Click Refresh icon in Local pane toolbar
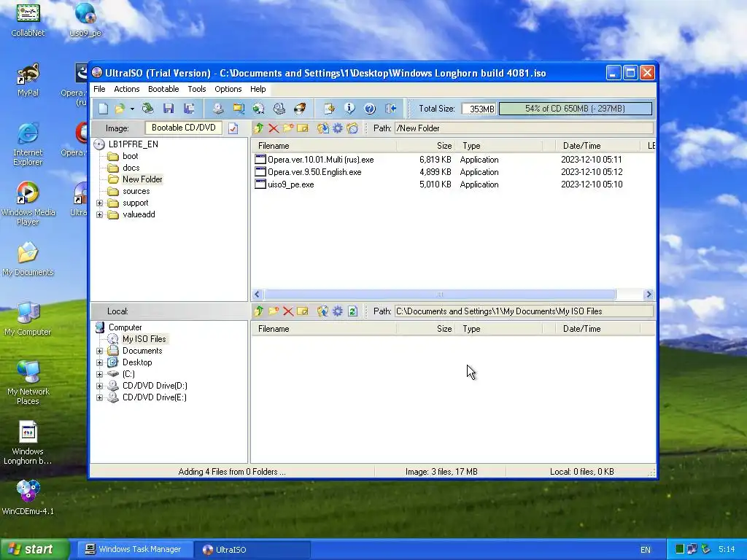 pyautogui.click(x=352, y=311)
